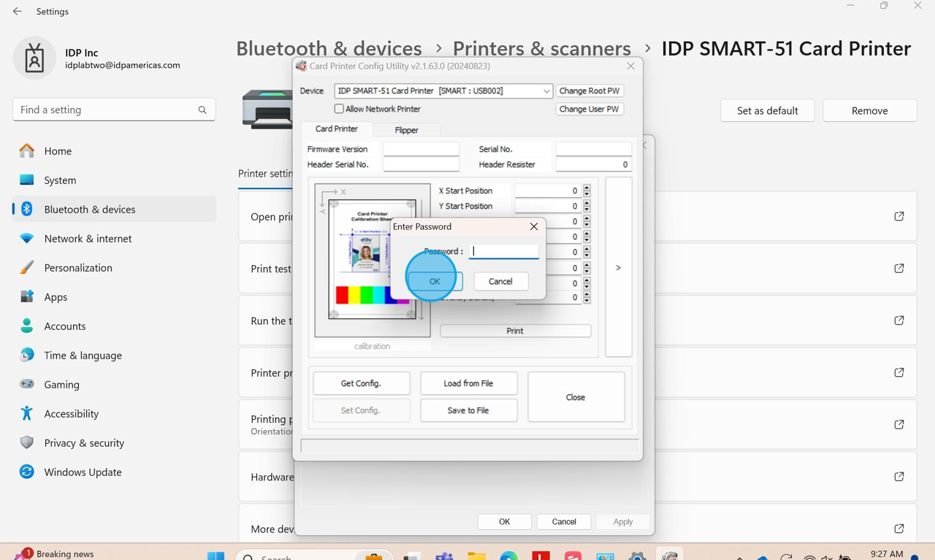Click the external-link icon on the Printer pr… row

point(899,373)
